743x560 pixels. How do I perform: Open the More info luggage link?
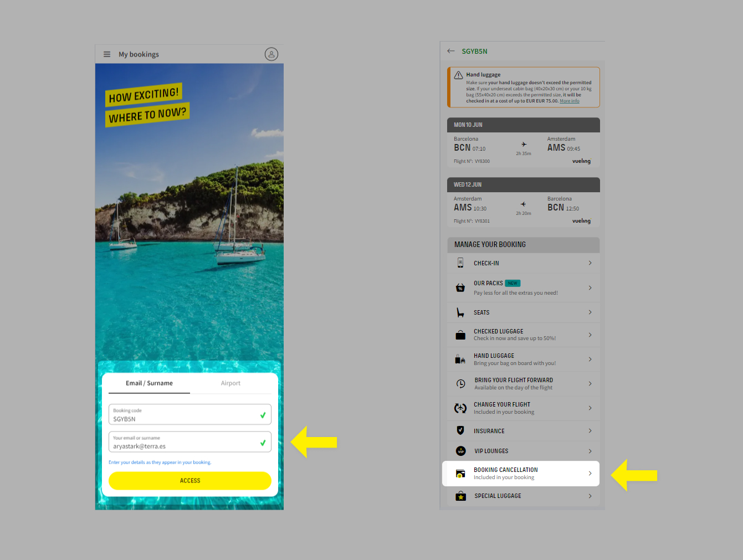(569, 101)
